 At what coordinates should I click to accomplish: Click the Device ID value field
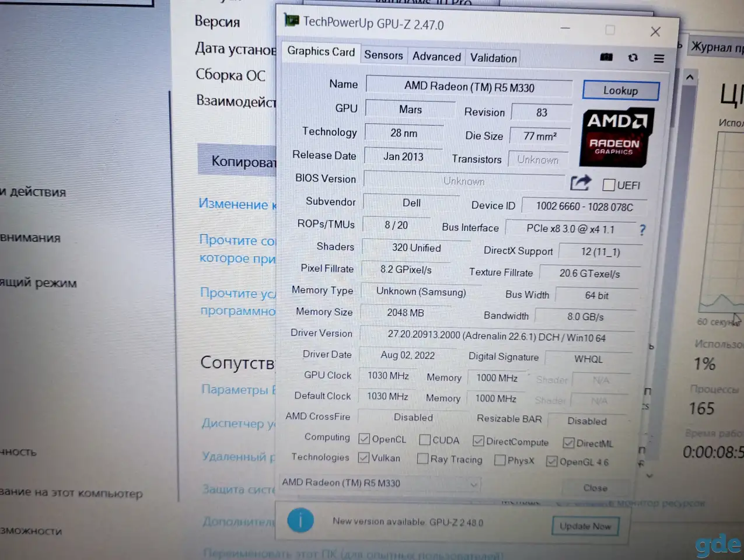tap(584, 206)
